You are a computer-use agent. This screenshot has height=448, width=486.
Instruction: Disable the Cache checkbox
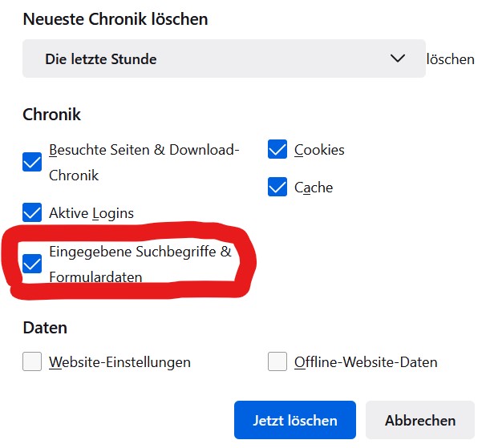coord(277,187)
